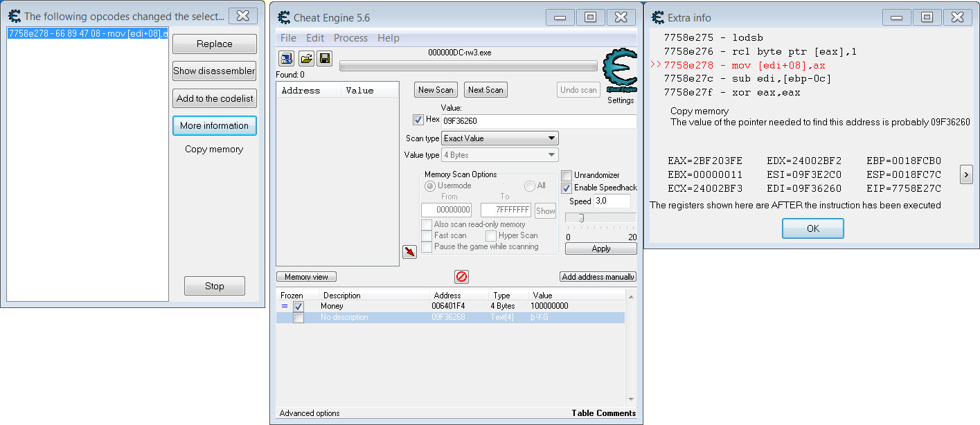Open the Value type dropdown
Image resolution: width=980 pixels, height=425 pixels.
click(500, 155)
